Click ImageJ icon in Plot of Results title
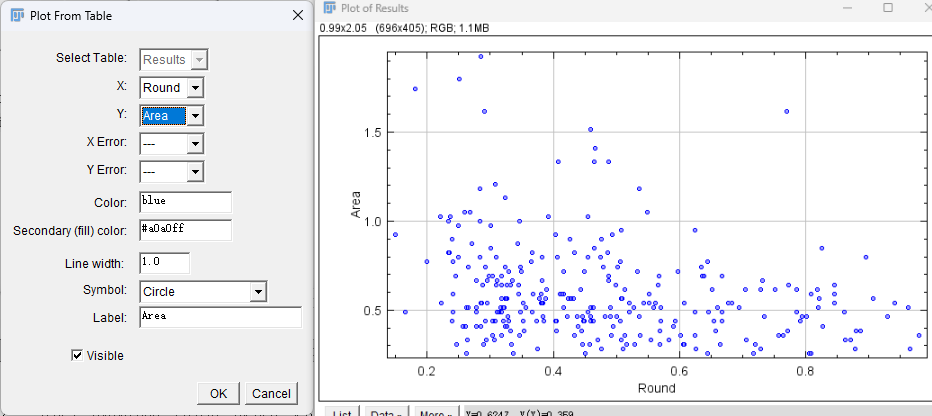Image resolution: width=932 pixels, height=416 pixels. tap(329, 8)
